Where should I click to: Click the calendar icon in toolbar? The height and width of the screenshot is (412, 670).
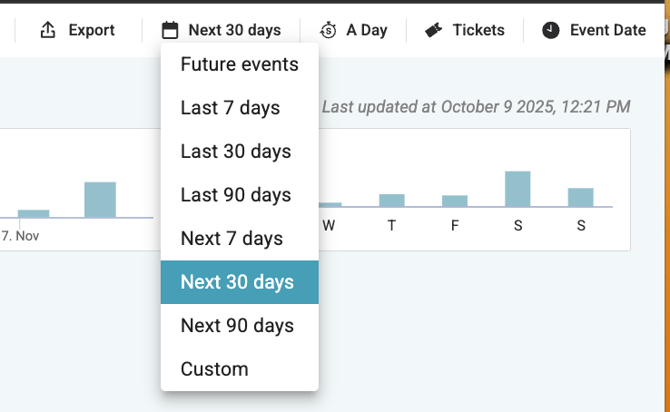(x=171, y=31)
